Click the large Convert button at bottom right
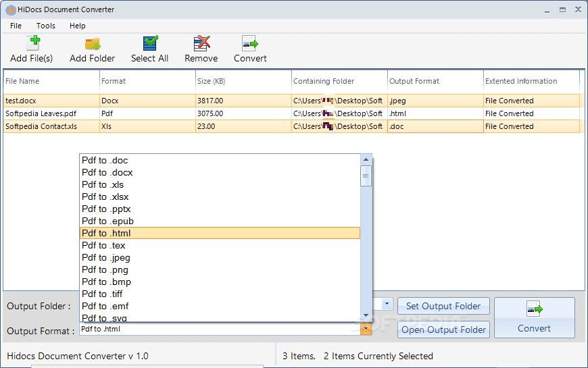 tap(535, 318)
